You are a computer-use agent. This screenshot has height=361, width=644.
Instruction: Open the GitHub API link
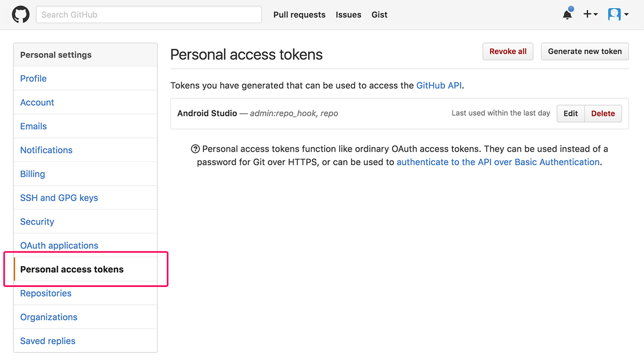(439, 85)
